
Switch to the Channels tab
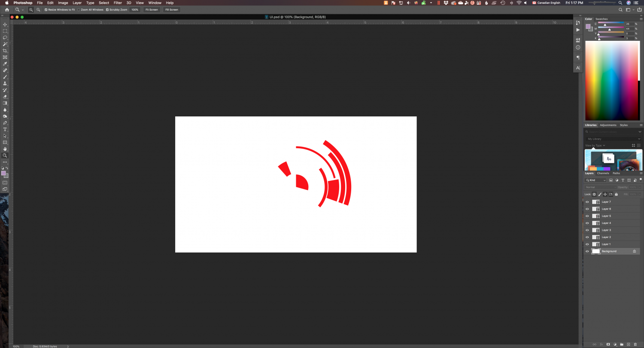click(603, 173)
